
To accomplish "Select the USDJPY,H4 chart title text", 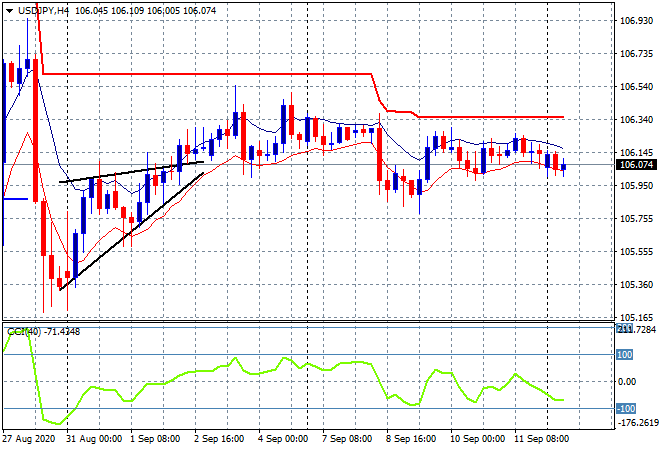I will 43,11.
